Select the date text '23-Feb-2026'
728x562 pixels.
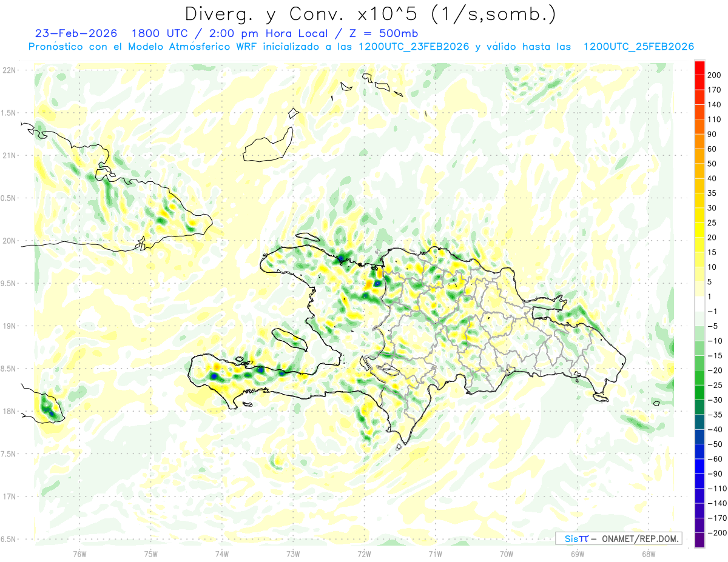click(x=76, y=33)
